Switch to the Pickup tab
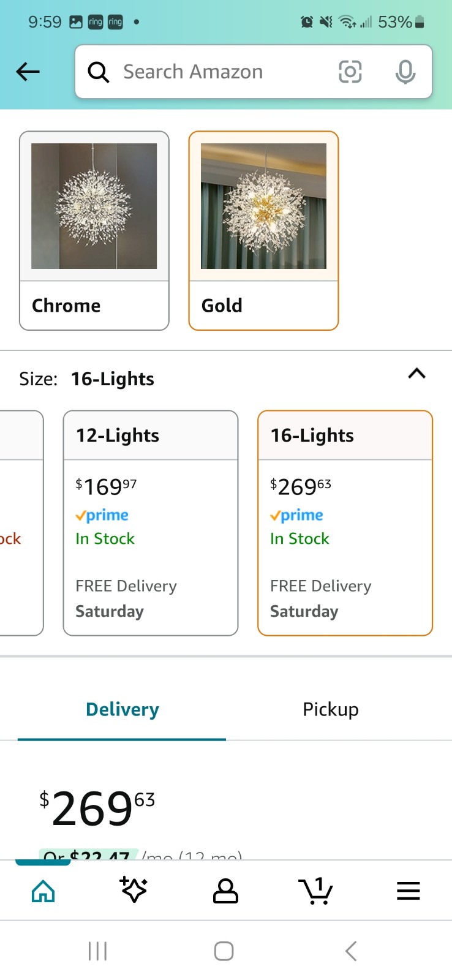452x980 pixels. 331,709
